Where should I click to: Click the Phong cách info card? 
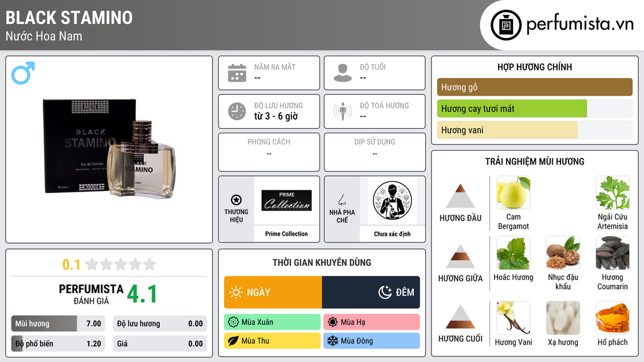pos(269,152)
